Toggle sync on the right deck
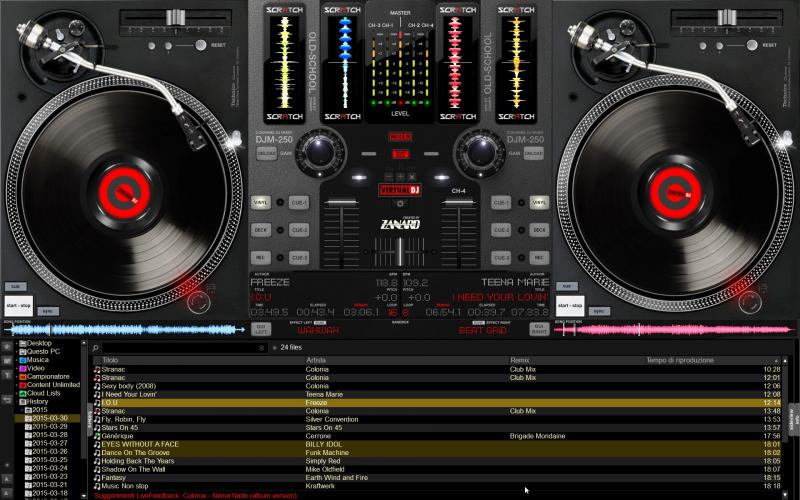The width and height of the screenshot is (800, 500). [x=599, y=311]
